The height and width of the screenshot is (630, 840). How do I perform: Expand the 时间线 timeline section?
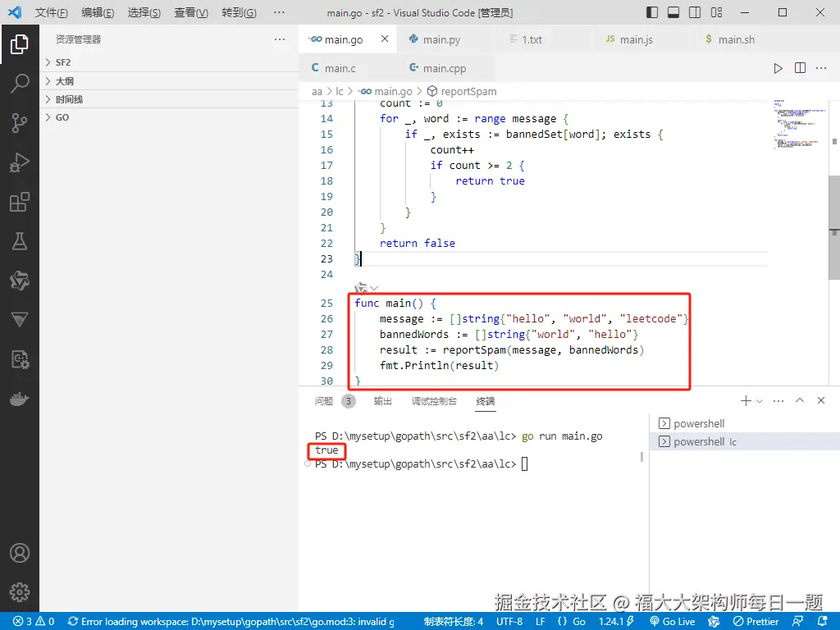169,99
